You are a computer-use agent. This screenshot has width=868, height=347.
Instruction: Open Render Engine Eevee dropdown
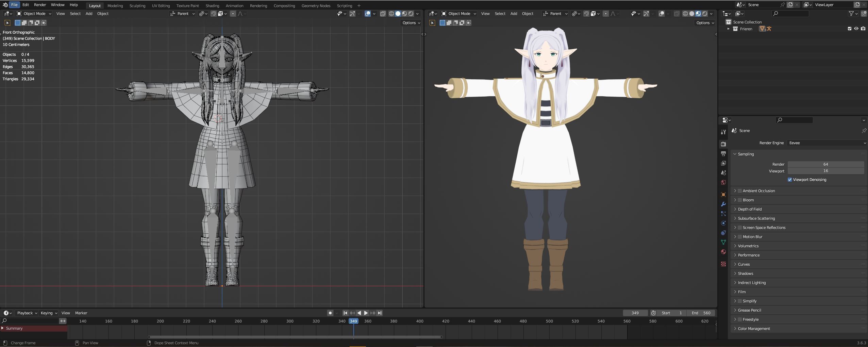[x=827, y=143]
